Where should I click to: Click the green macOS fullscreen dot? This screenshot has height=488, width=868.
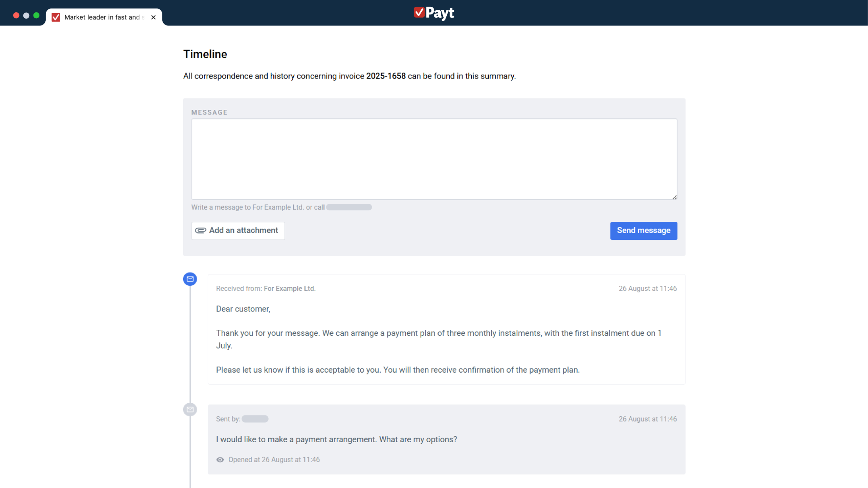pos(36,15)
